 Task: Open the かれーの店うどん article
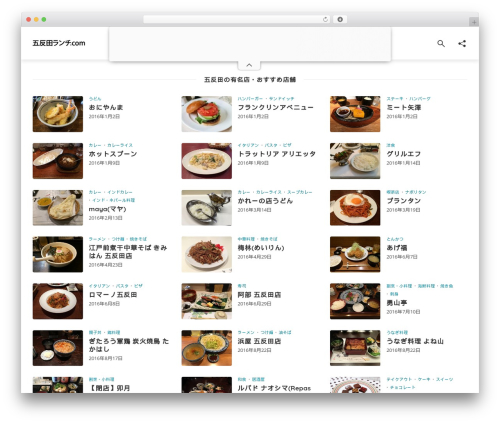click(265, 201)
